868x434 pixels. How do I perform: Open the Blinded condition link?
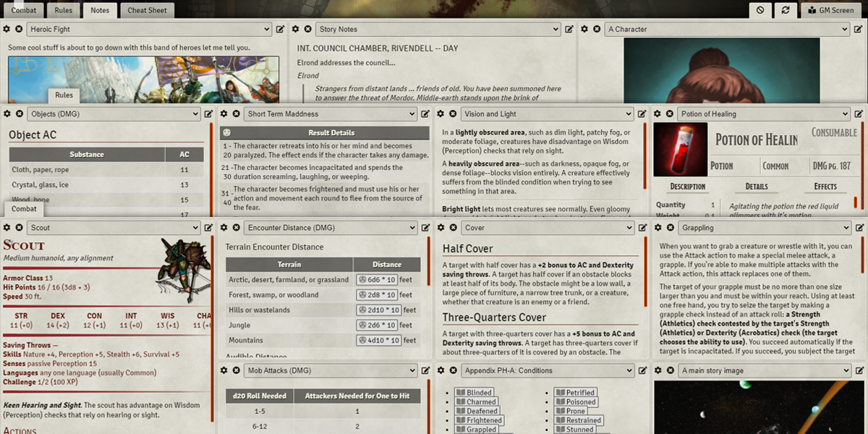[x=475, y=393]
